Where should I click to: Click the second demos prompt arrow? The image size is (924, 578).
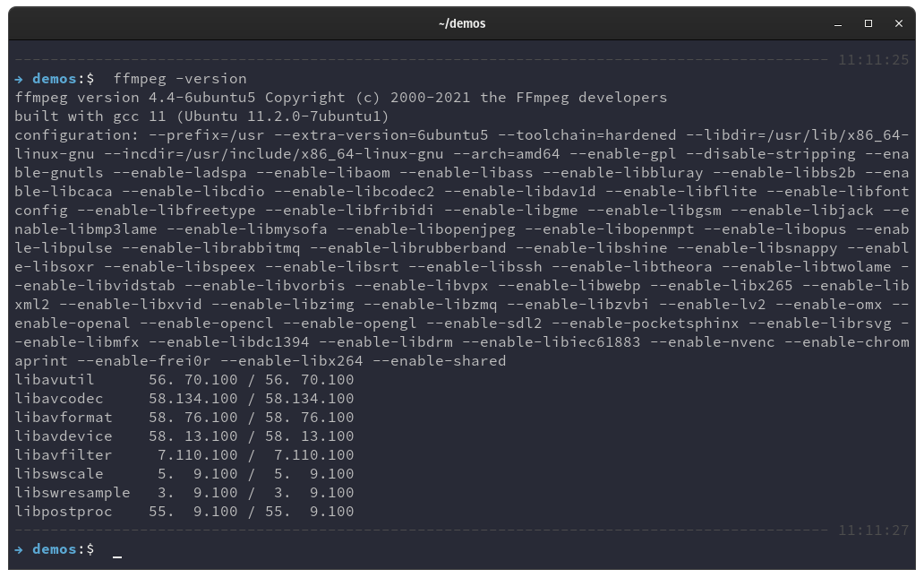coord(21,548)
